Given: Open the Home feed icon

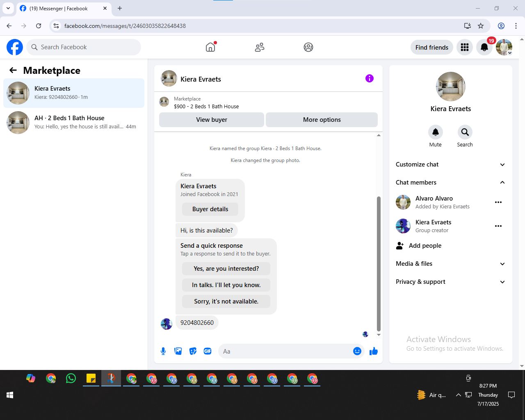Looking at the screenshot, I should tap(210, 47).
